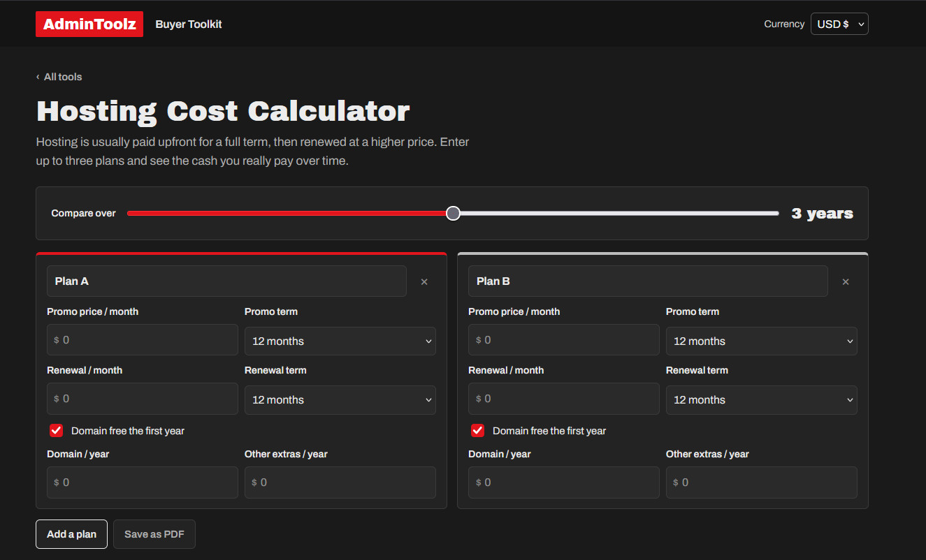Click the 3 years value label
926x560 pixels.
pyautogui.click(x=823, y=214)
